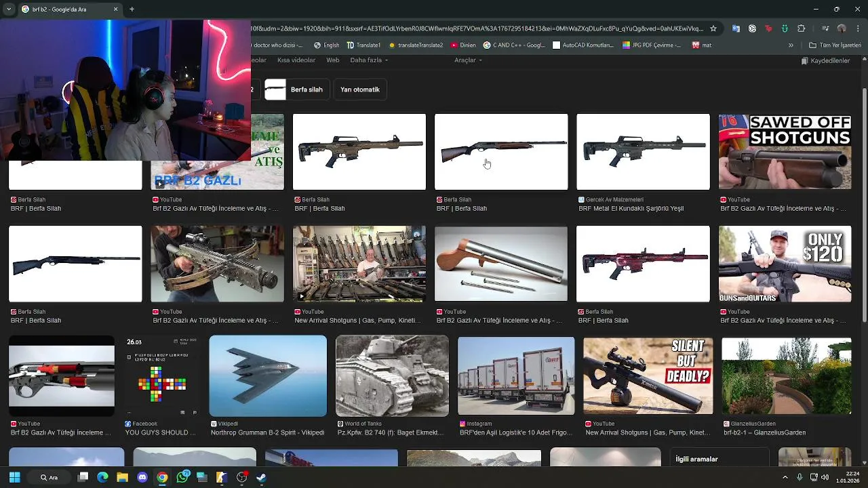Select the "Berfa silah" filter chip
Viewport: 868px width, 488px height.
[296, 89]
